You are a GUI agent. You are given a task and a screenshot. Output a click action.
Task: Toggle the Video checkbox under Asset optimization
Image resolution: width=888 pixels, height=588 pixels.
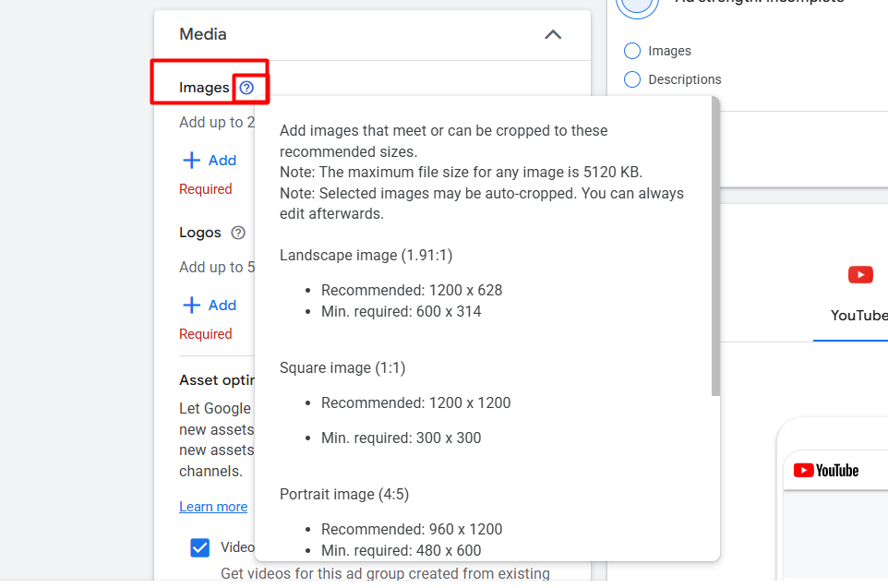[199, 547]
